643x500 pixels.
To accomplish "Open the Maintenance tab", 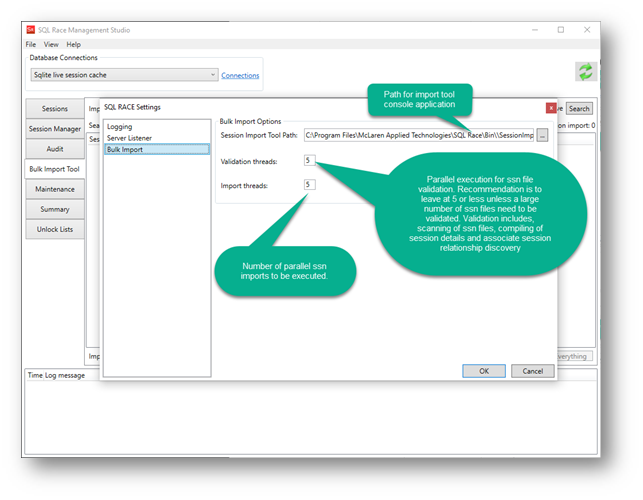I will click(55, 189).
